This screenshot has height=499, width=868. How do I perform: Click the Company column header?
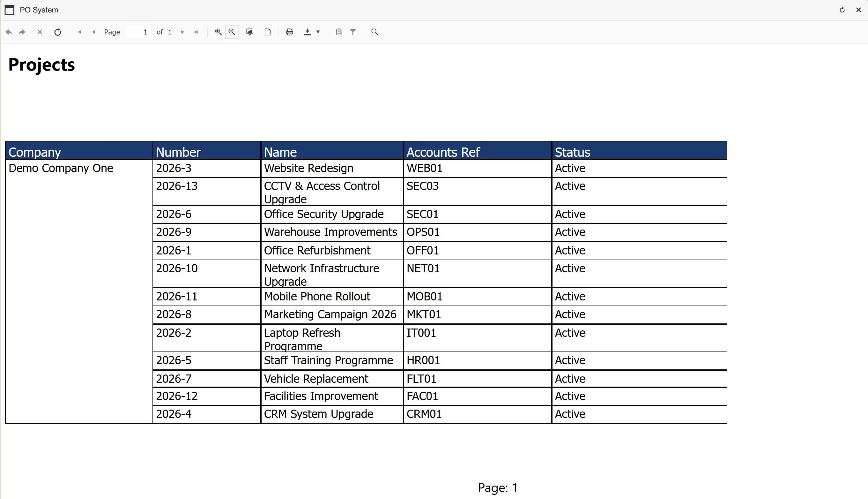(x=79, y=151)
